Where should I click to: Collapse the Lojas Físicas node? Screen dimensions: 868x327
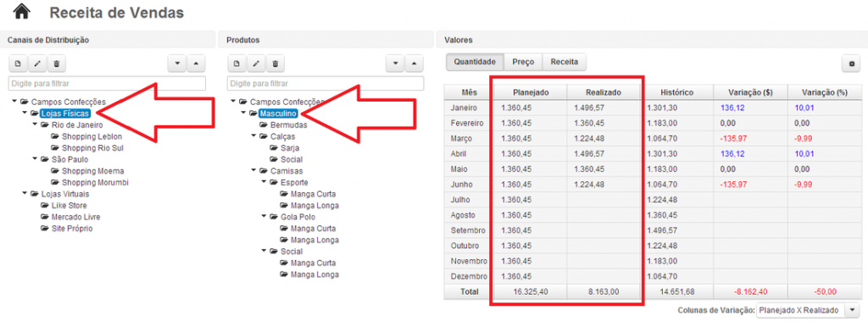click(x=25, y=114)
